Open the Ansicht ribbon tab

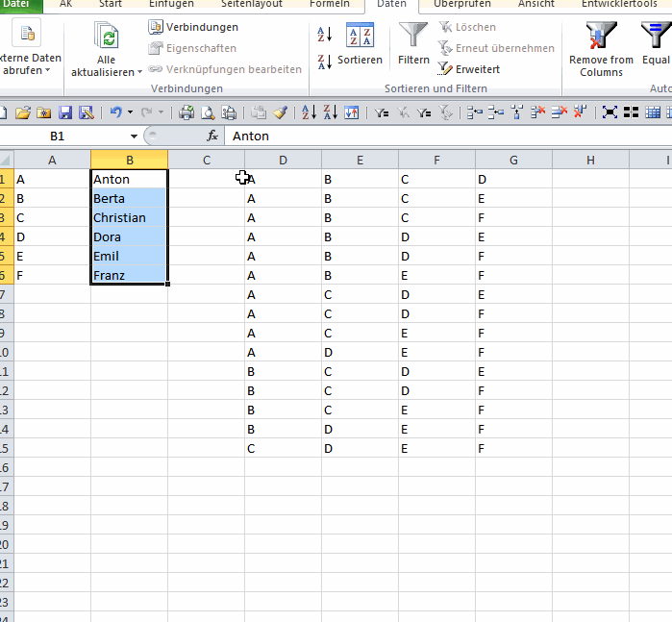pyautogui.click(x=536, y=4)
